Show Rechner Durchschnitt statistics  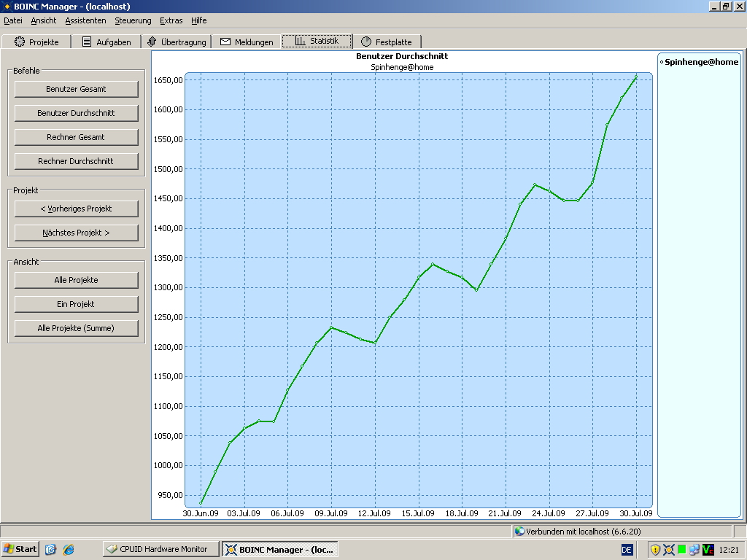pos(76,161)
